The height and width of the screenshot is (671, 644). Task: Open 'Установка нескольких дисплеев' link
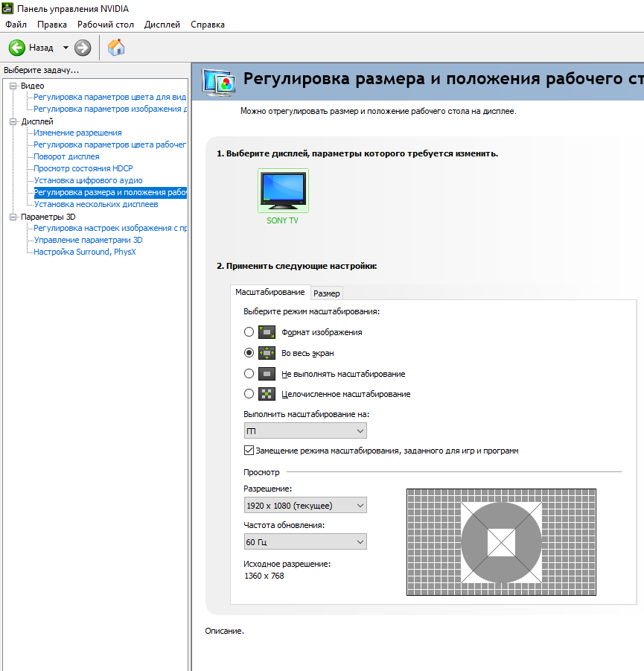point(96,204)
